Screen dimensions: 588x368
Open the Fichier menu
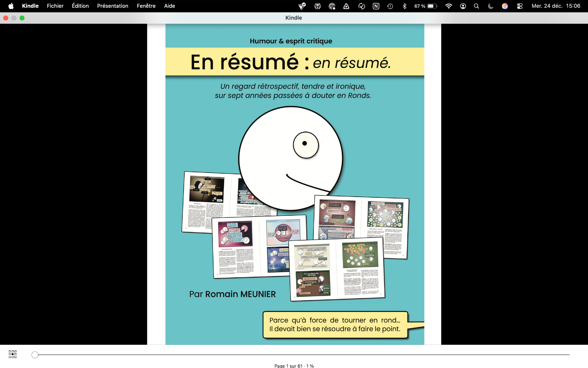click(55, 6)
